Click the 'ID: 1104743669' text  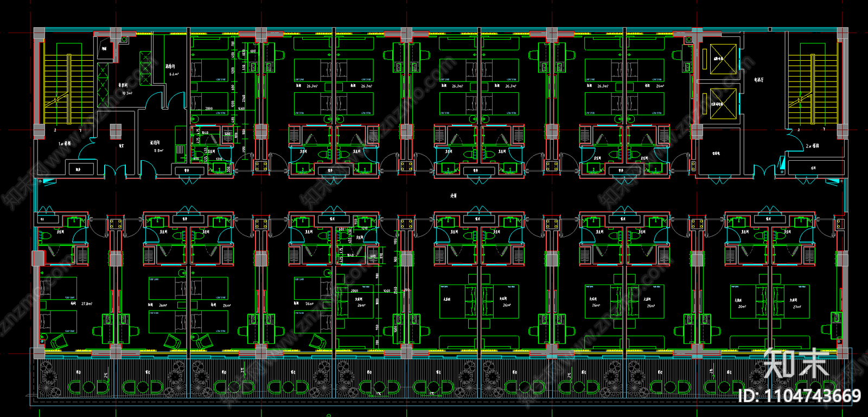[x=800, y=396]
